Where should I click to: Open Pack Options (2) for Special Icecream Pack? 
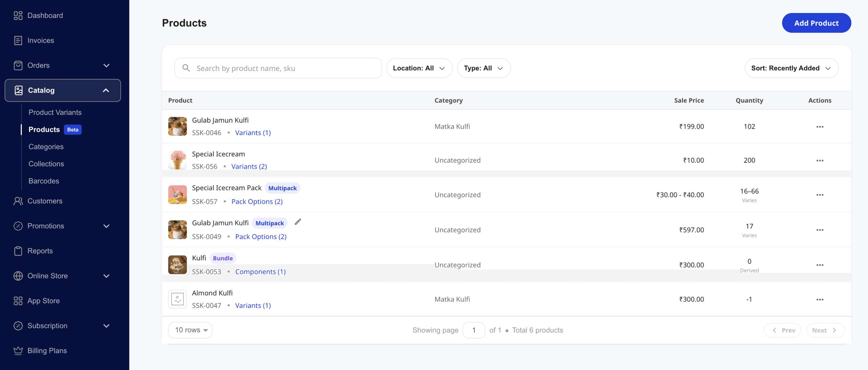click(x=257, y=202)
